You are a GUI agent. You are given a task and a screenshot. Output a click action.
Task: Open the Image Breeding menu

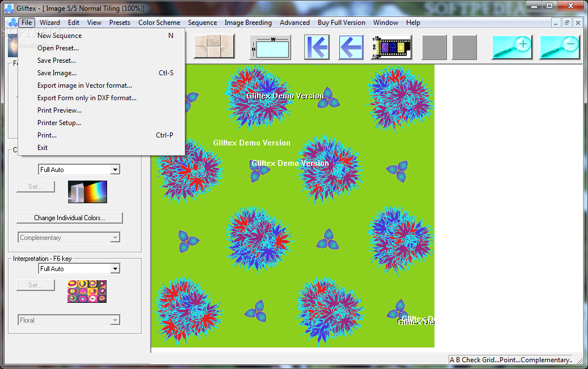point(248,23)
